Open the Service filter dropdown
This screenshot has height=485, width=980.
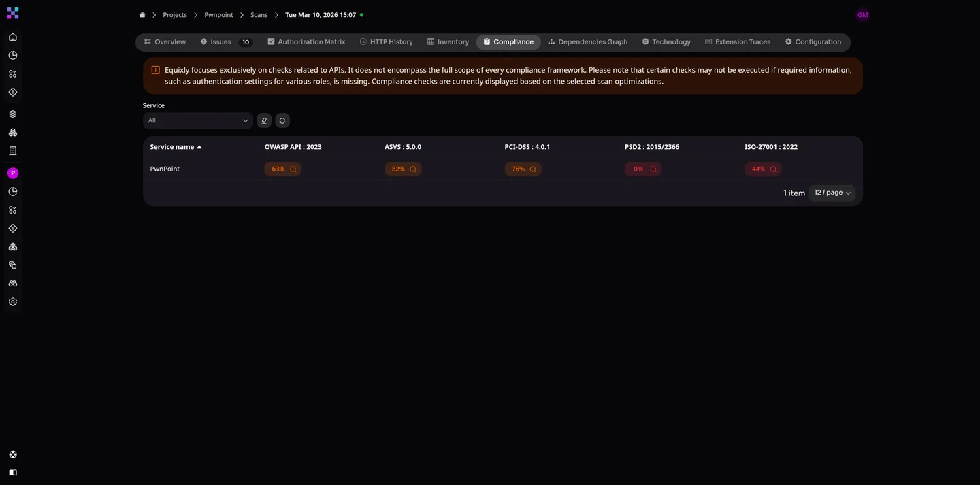tap(198, 120)
